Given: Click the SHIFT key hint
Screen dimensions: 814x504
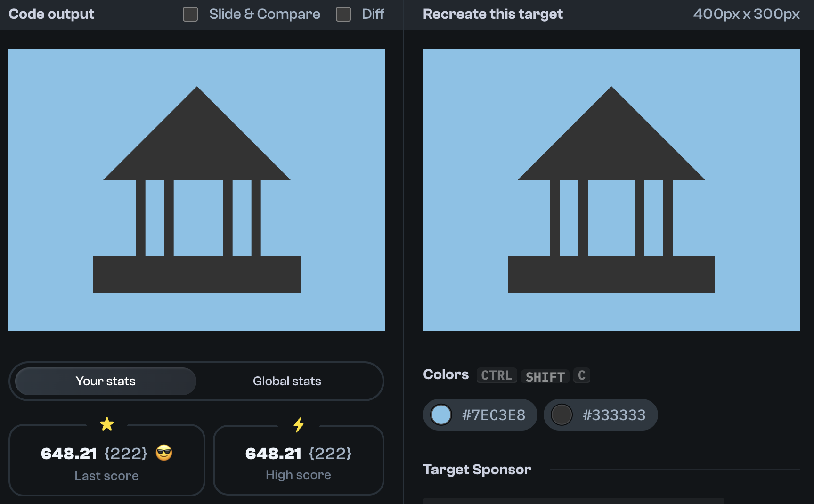Looking at the screenshot, I should click(x=545, y=376).
